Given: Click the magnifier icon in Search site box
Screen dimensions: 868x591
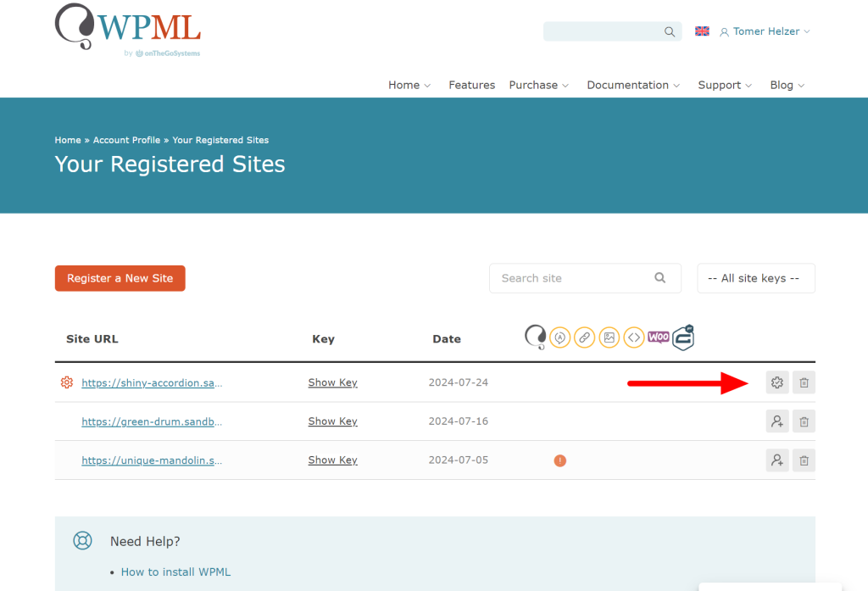Looking at the screenshot, I should click(660, 278).
